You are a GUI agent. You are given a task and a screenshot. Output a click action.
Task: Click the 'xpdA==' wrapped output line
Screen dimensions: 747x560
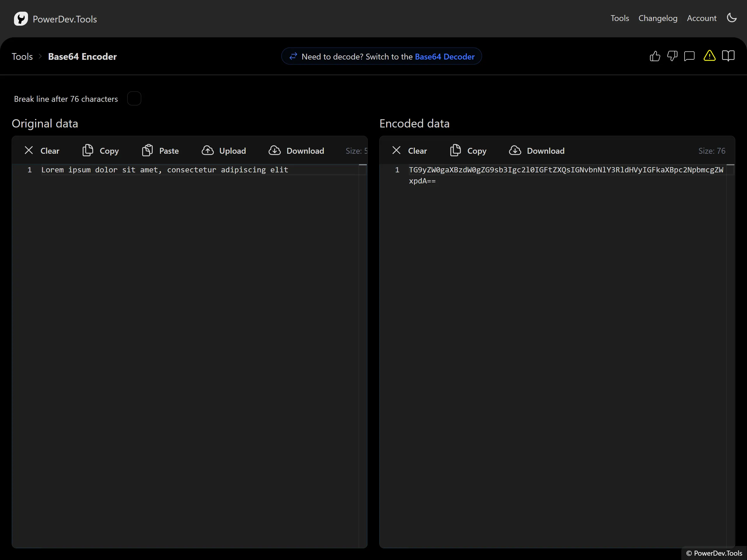(422, 181)
